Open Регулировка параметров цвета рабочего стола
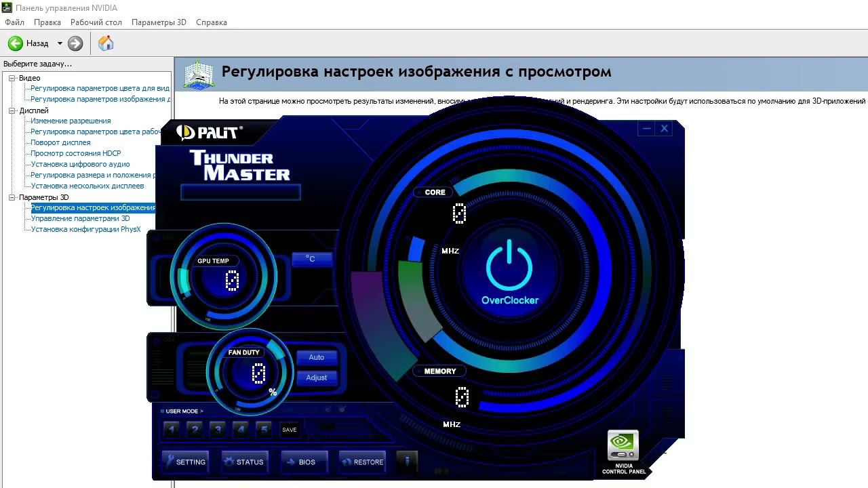868x488 pixels. point(96,131)
